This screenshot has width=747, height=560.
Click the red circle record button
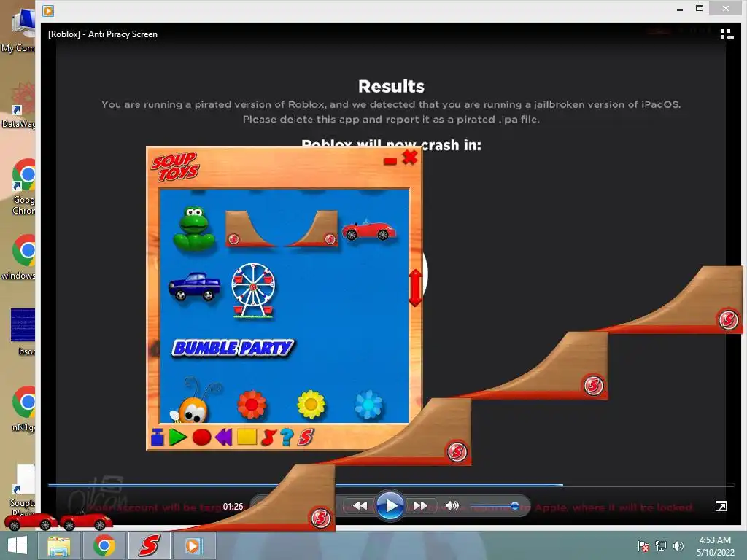point(201,437)
